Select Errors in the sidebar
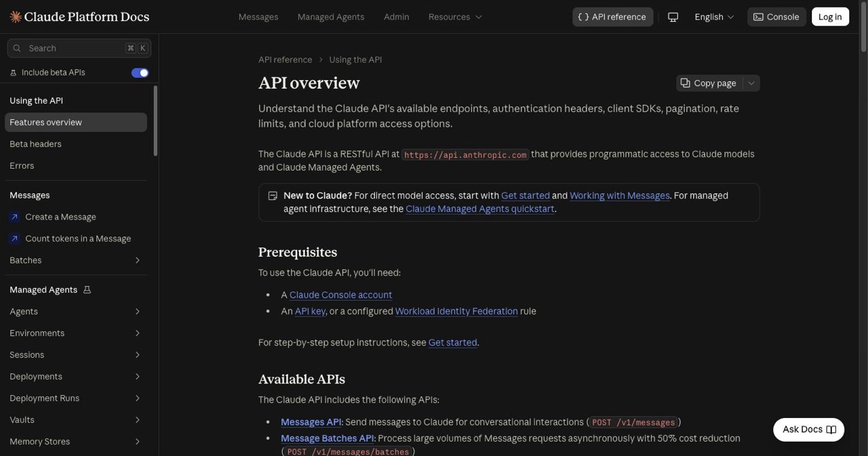The height and width of the screenshot is (456, 868). coord(76,165)
